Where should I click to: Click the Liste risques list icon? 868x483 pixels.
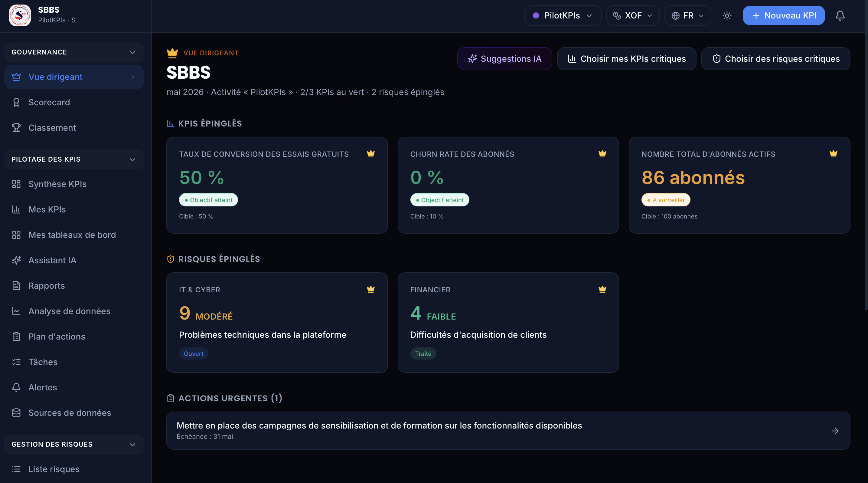pyautogui.click(x=16, y=469)
